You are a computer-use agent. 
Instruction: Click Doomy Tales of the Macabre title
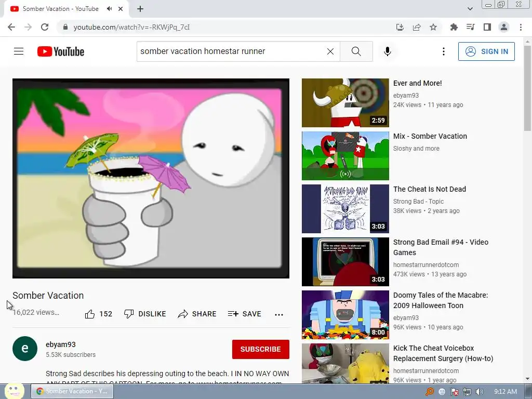pos(441,300)
